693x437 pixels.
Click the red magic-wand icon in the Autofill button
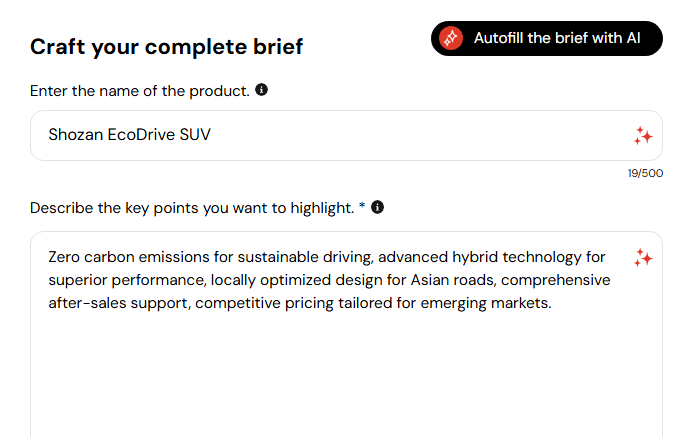[451, 38]
